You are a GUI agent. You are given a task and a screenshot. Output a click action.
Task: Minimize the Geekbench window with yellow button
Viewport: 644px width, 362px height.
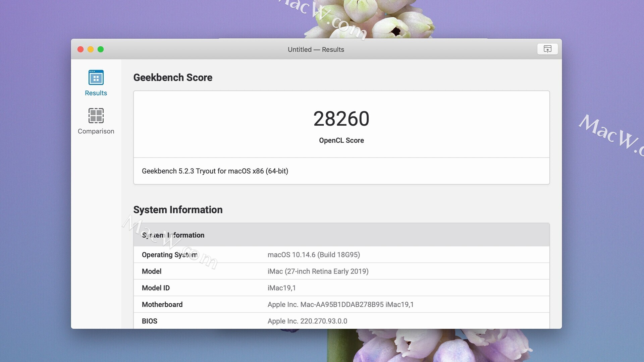tap(91, 49)
